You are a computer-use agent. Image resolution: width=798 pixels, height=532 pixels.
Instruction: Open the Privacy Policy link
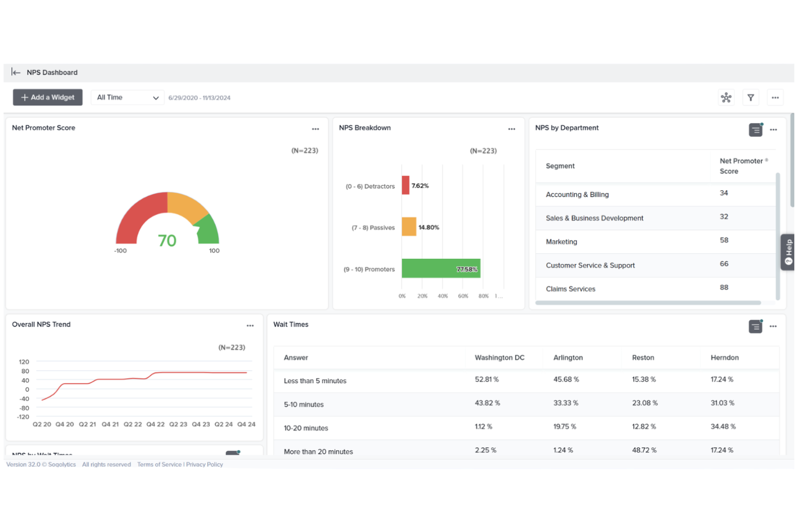(x=204, y=465)
